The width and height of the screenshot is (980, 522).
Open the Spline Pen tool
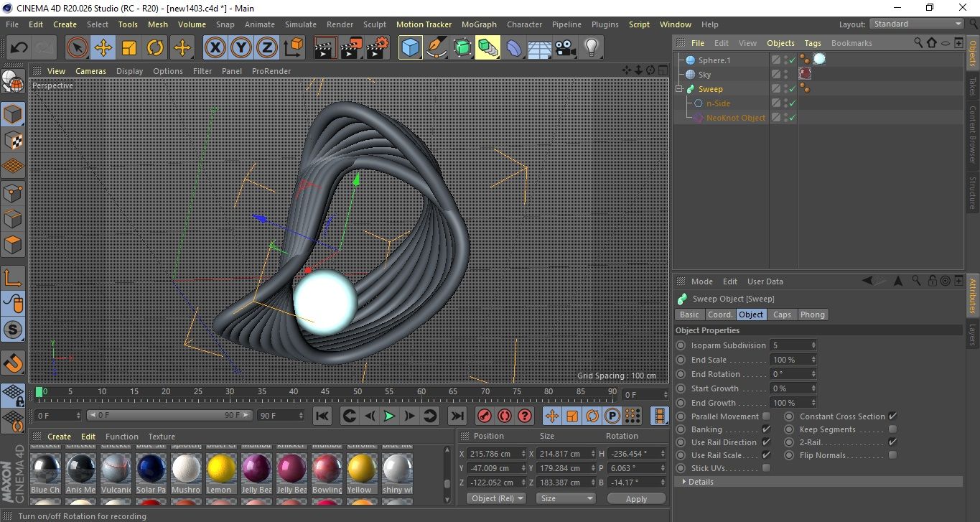436,48
